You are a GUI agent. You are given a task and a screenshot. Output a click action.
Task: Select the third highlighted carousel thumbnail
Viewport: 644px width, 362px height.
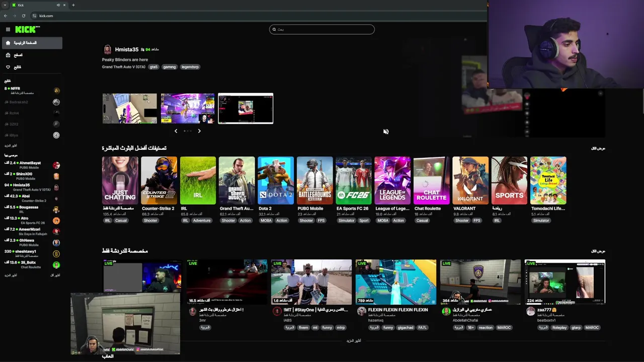246,108
